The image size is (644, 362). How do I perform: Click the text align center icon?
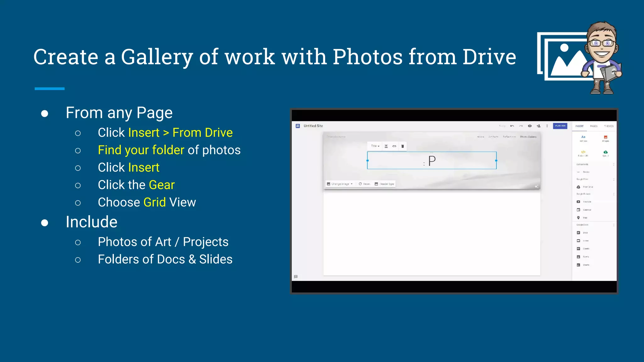[386, 146]
